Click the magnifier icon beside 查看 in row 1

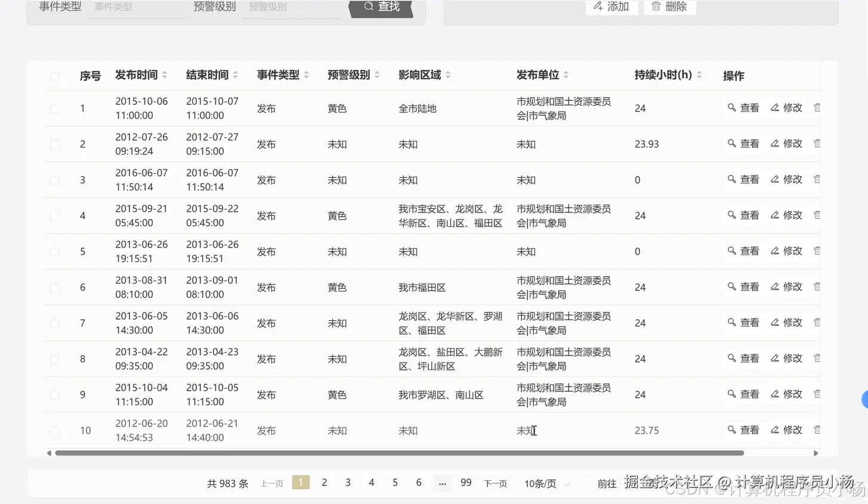(733, 108)
